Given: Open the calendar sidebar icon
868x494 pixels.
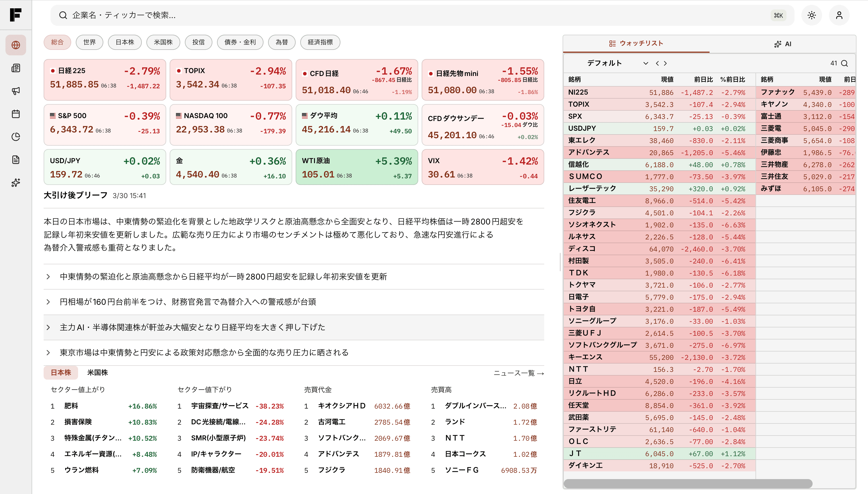Looking at the screenshot, I should click(x=15, y=114).
